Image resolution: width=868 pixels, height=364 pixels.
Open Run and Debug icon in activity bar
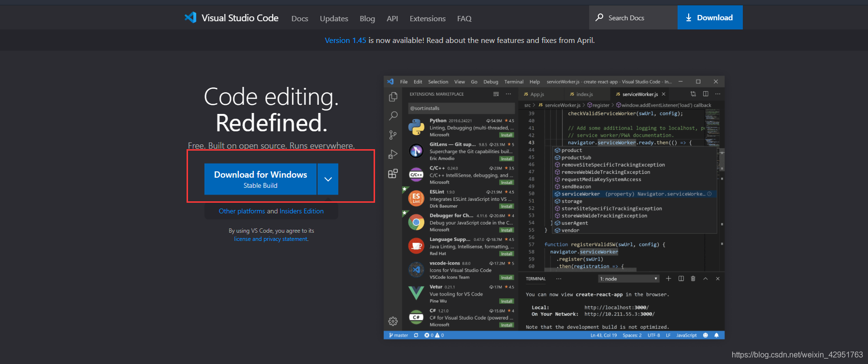coord(393,154)
